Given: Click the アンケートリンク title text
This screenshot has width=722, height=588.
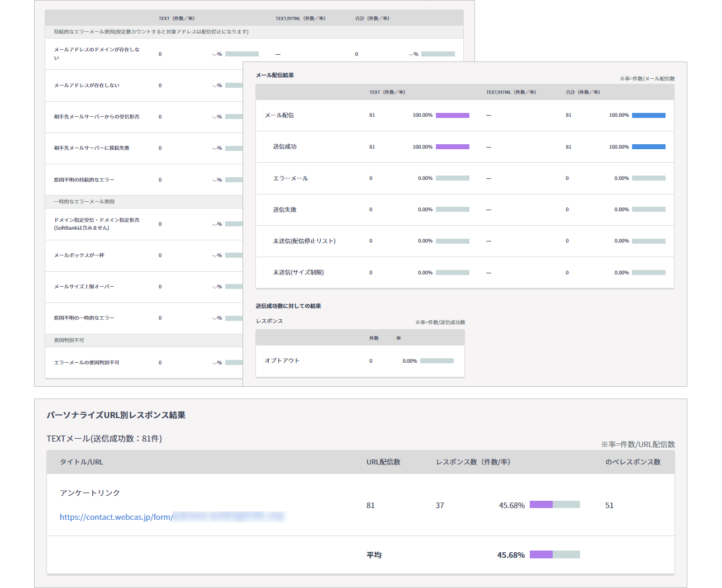Looking at the screenshot, I should [x=89, y=493].
